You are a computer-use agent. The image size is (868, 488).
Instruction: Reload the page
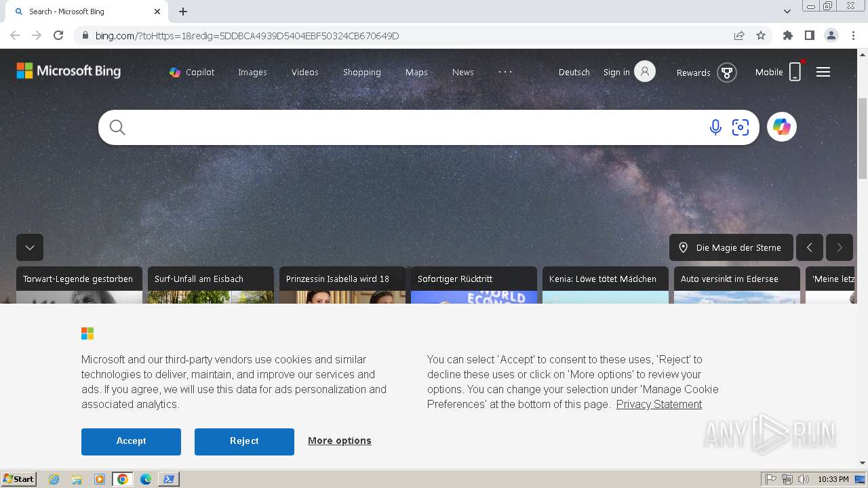click(x=58, y=35)
